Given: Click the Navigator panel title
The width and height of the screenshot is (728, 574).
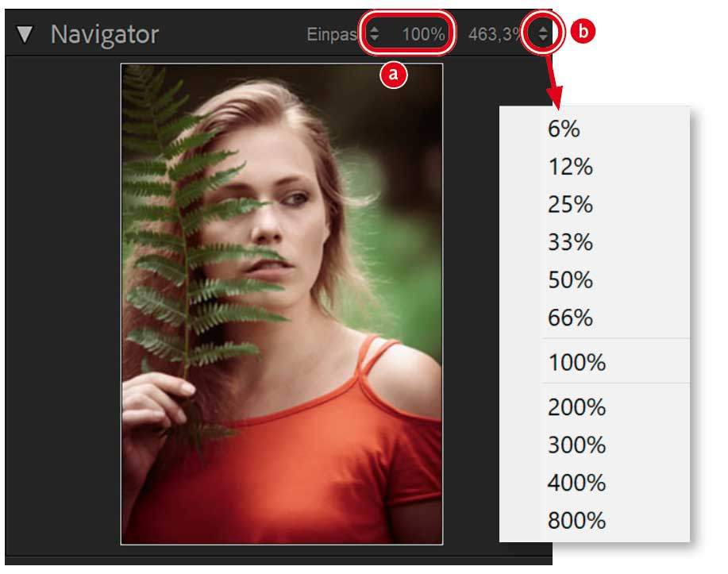Looking at the screenshot, I should (105, 34).
